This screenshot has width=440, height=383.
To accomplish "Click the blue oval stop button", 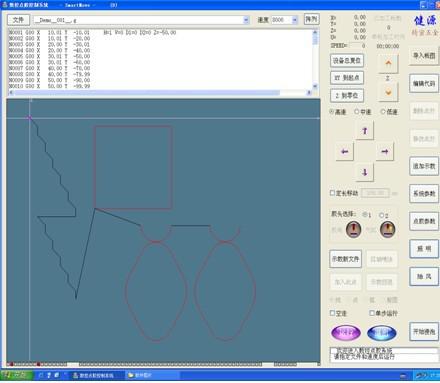I will 382,332.
